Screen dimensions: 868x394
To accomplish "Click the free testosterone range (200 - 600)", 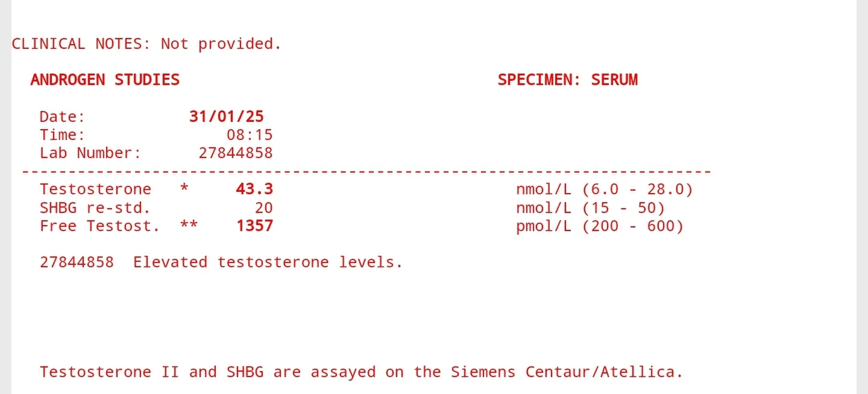I will pyautogui.click(x=633, y=226).
